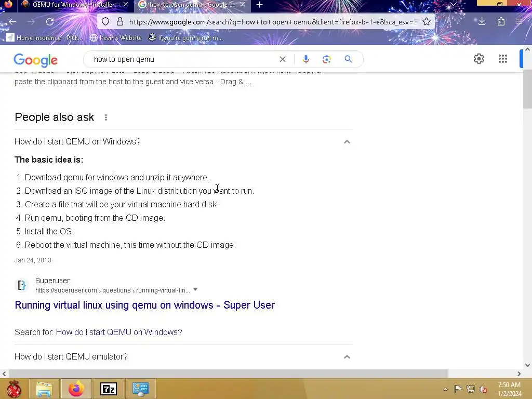The height and width of the screenshot is (399, 532).
Task: Open People also ask options menu
Action: 106,117
